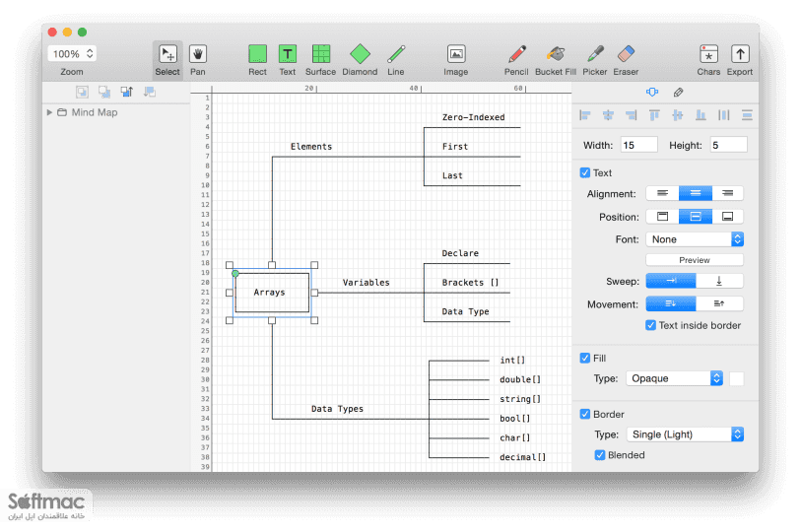801x532 pixels.
Task: Select the Pan hand tool
Action: [198, 60]
